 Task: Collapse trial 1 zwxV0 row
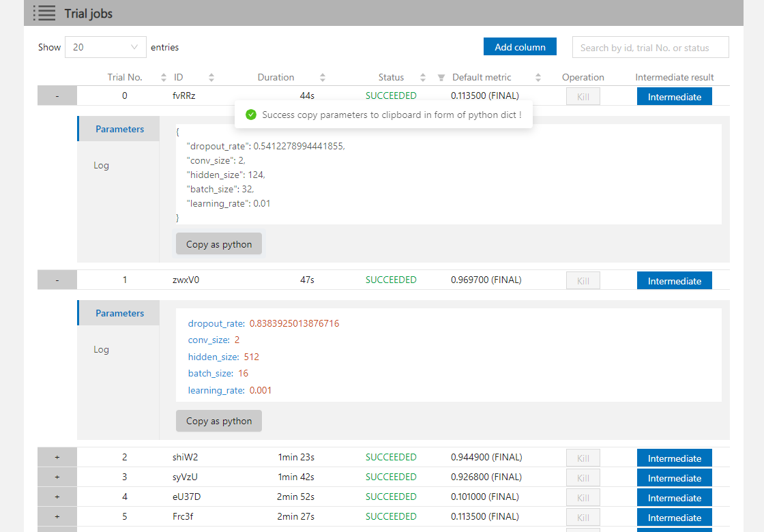tap(57, 280)
